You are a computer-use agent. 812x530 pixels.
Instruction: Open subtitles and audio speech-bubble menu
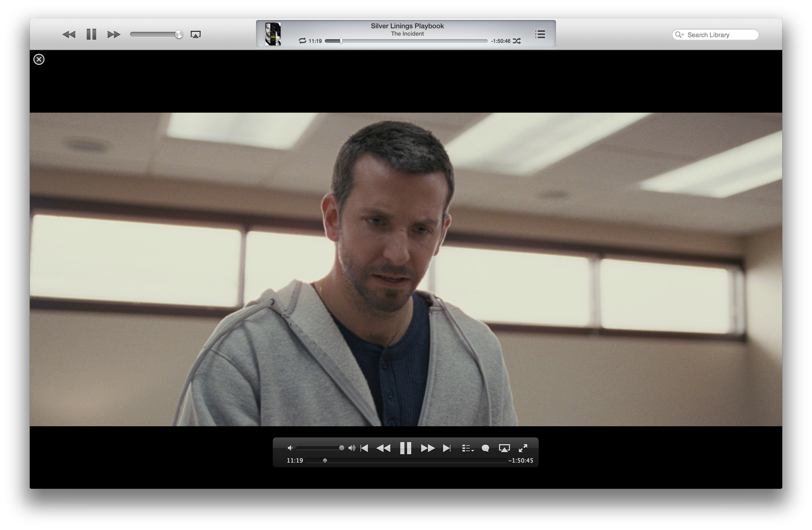(485, 448)
